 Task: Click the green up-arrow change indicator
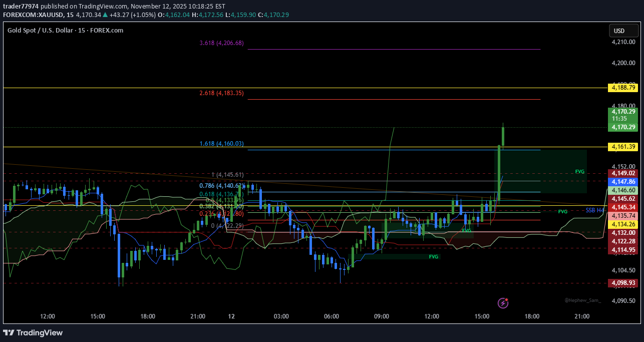point(104,15)
